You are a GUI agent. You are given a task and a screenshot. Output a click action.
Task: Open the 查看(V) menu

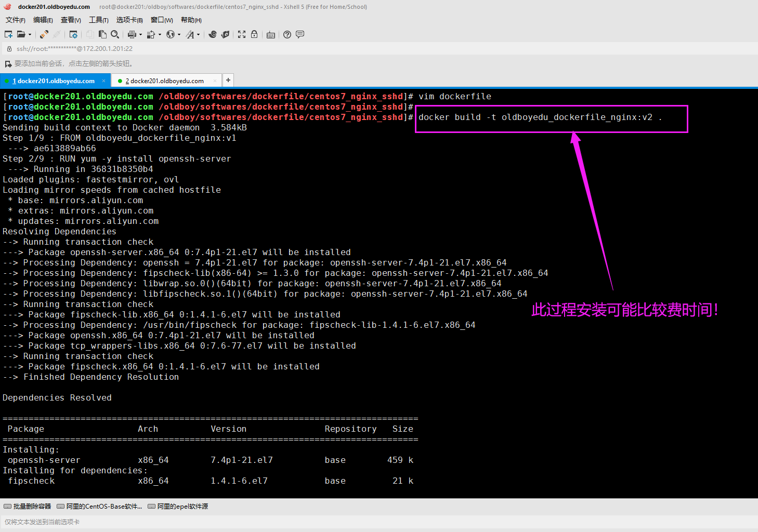click(x=71, y=20)
